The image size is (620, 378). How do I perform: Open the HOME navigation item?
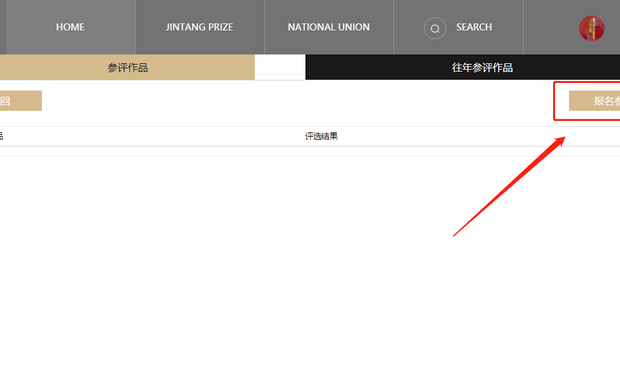(x=70, y=27)
